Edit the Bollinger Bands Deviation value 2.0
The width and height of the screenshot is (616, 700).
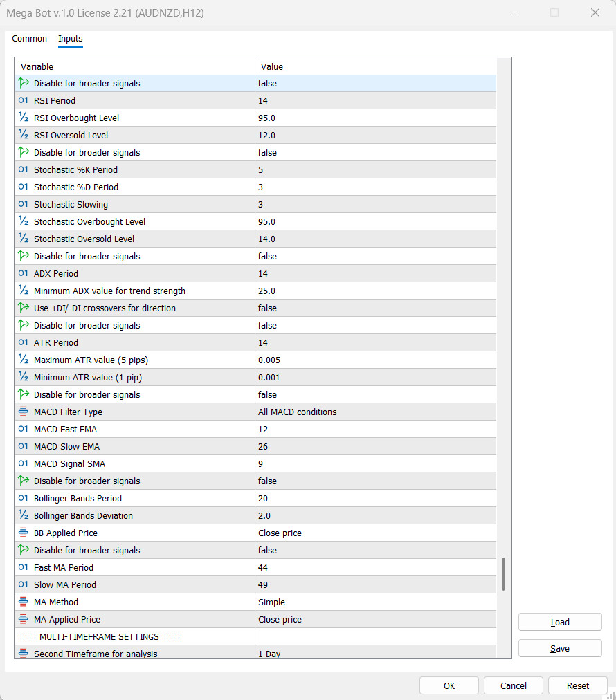(376, 515)
